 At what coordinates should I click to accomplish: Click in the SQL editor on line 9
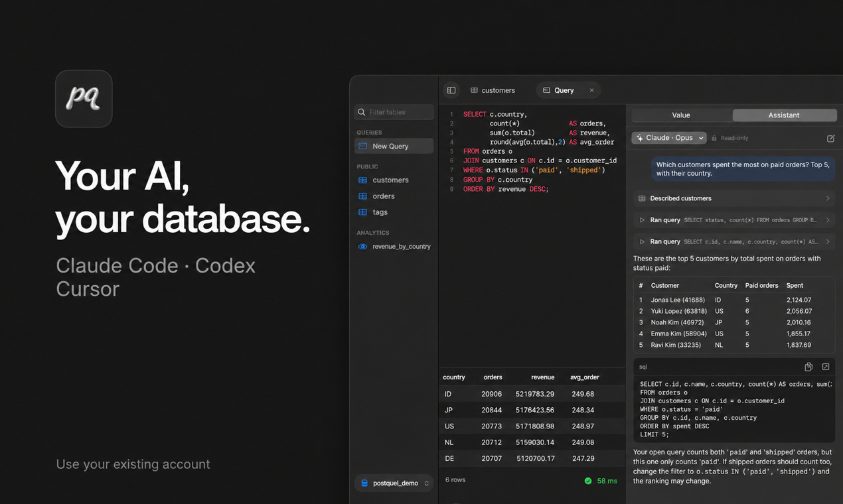(506, 189)
